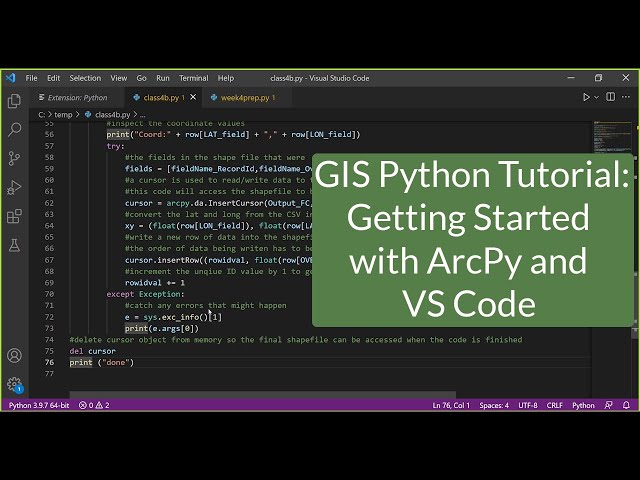Open the Run menu

pos(163,78)
